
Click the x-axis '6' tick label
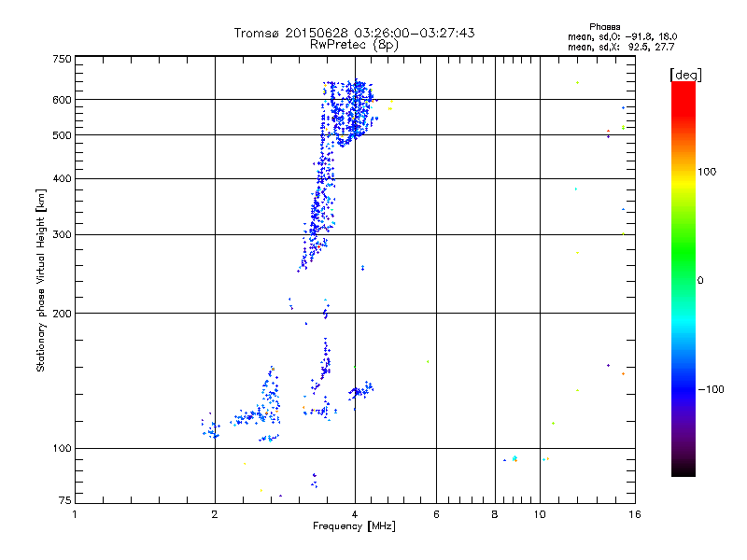pos(436,514)
